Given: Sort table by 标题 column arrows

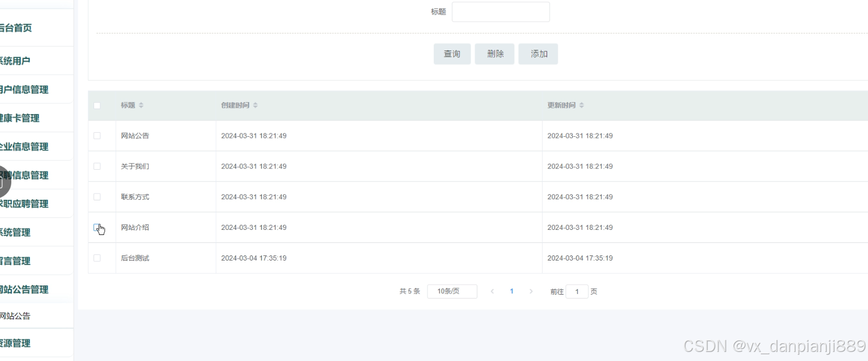Looking at the screenshot, I should [141, 106].
